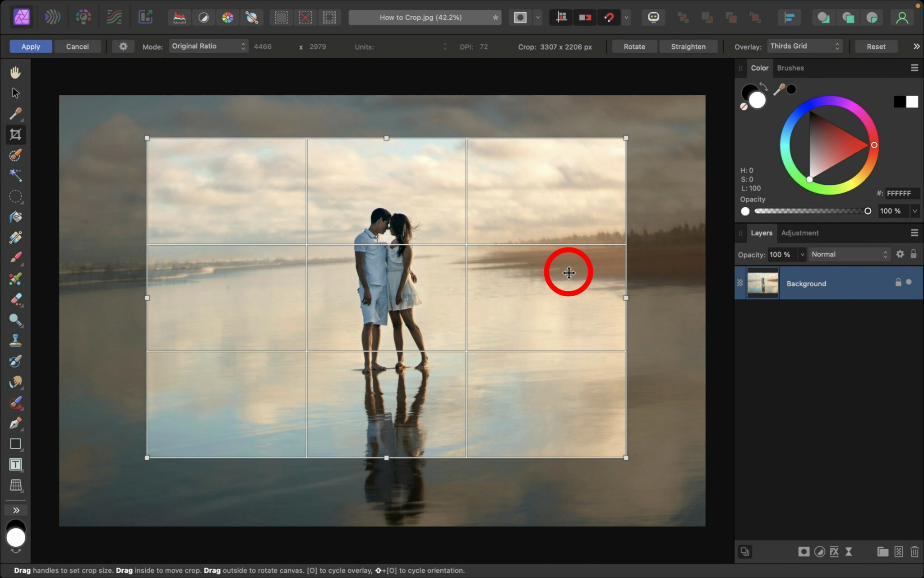924x578 pixels.
Task: Toggle Move By Whole Pixels
Action: click(x=585, y=18)
